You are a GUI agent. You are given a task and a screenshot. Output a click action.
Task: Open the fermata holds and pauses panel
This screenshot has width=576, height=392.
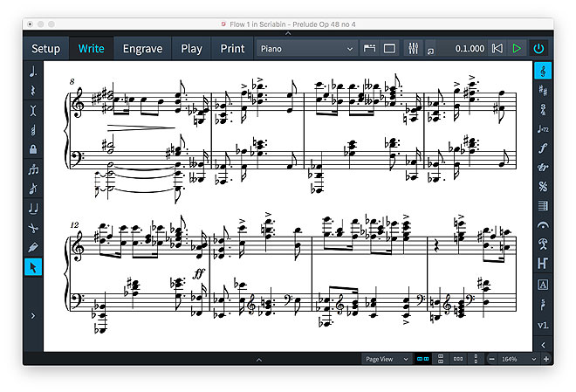click(543, 224)
